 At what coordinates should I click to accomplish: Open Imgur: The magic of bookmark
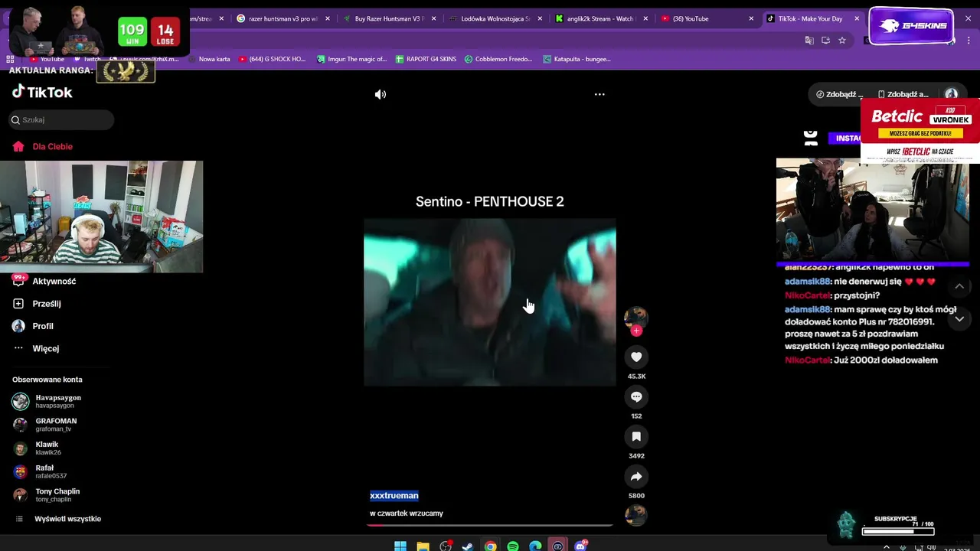pyautogui.click(x=351, y=59)
